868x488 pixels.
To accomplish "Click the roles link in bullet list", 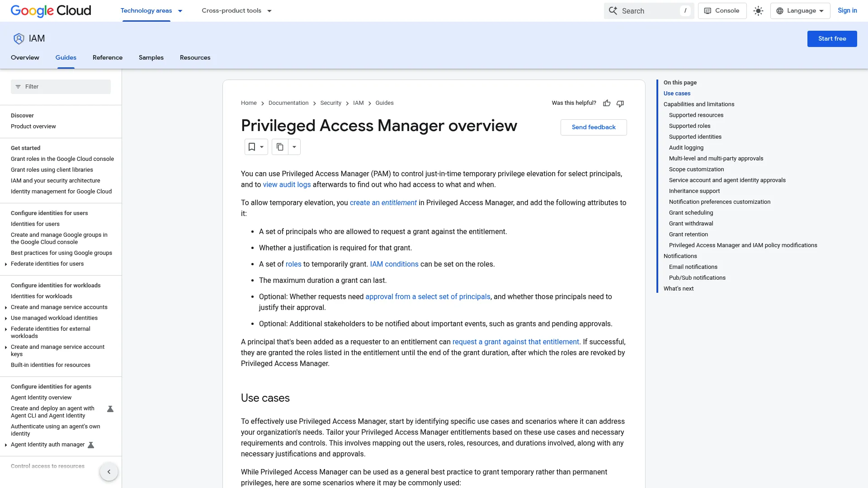I will tap(293, 264).
